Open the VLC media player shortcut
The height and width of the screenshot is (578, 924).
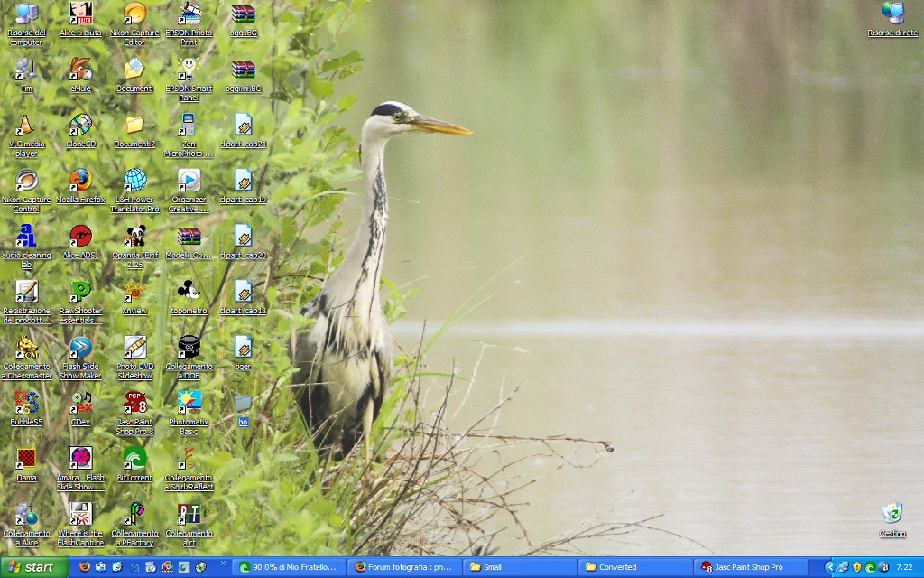[26, 125]
